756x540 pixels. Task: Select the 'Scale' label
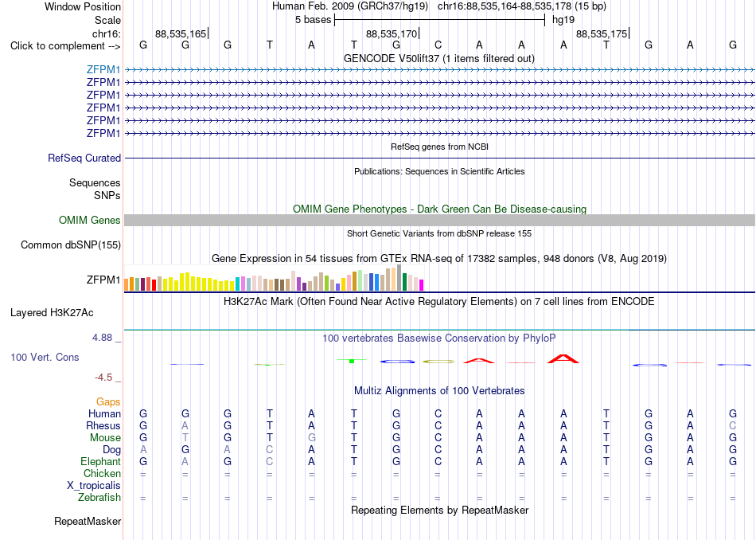(x=107, y=20)
